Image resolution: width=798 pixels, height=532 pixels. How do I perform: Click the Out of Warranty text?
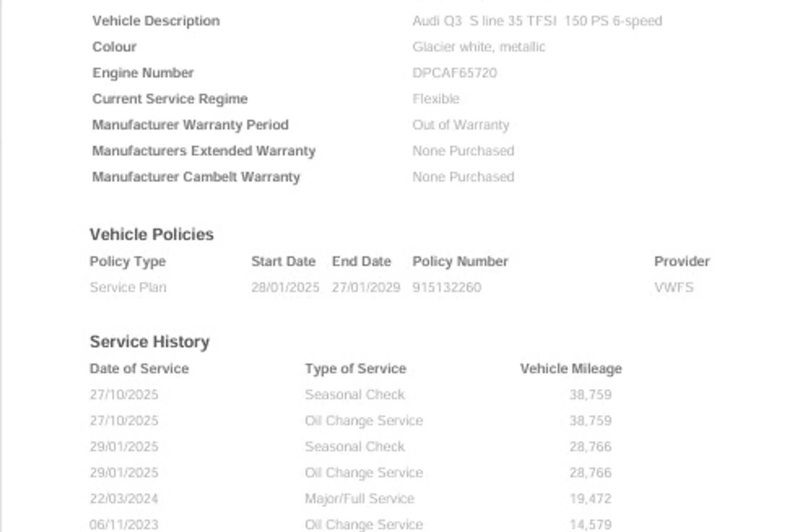tap(461, 125)
